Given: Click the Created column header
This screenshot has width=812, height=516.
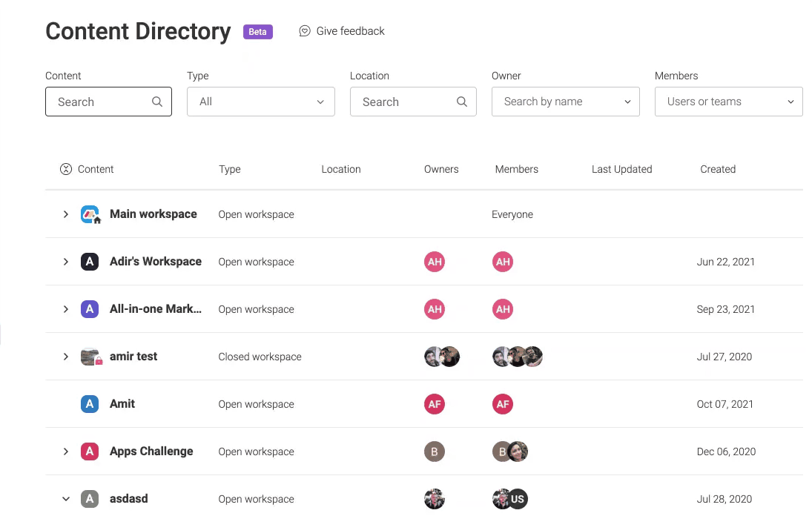Looking at the screenshot, I should [x=718, y=169].
